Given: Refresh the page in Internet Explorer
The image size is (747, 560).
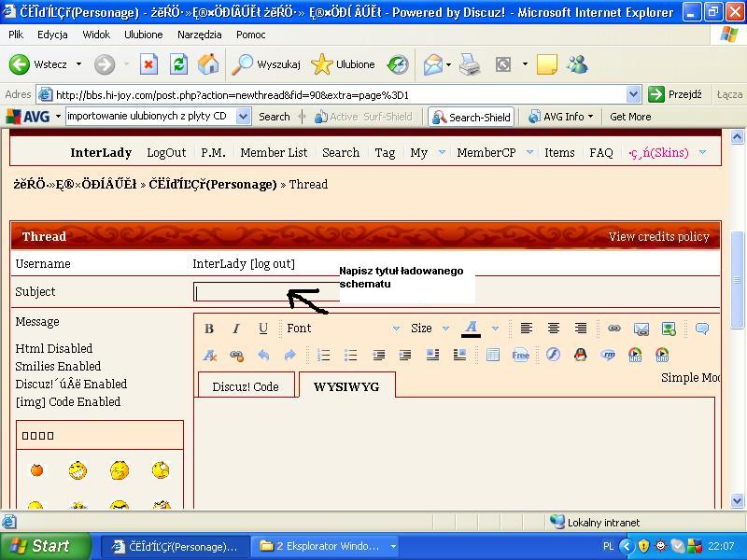Looking at the screenshot, I should 178,64.
